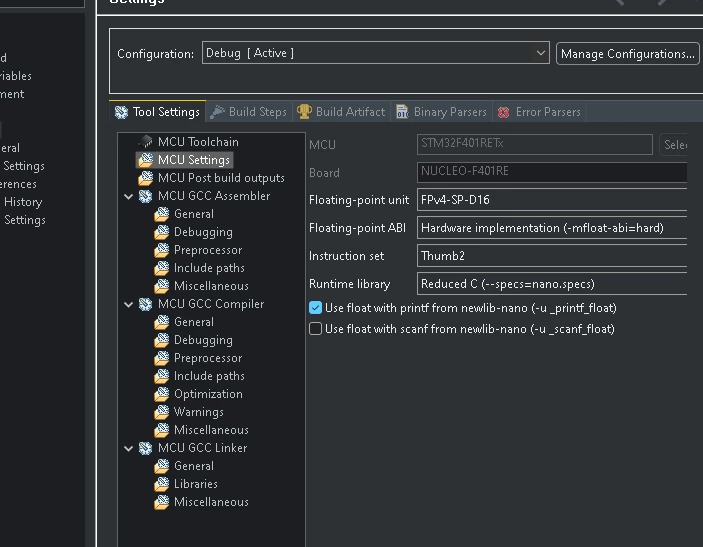The width and height of the screenshot is (703, 547).
Task: Select the MCU Post build outputs icon
Action: click(x=145, y=178)
